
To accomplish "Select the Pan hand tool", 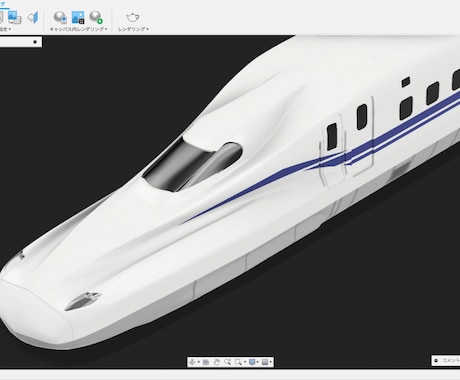I will pos(217,362).
